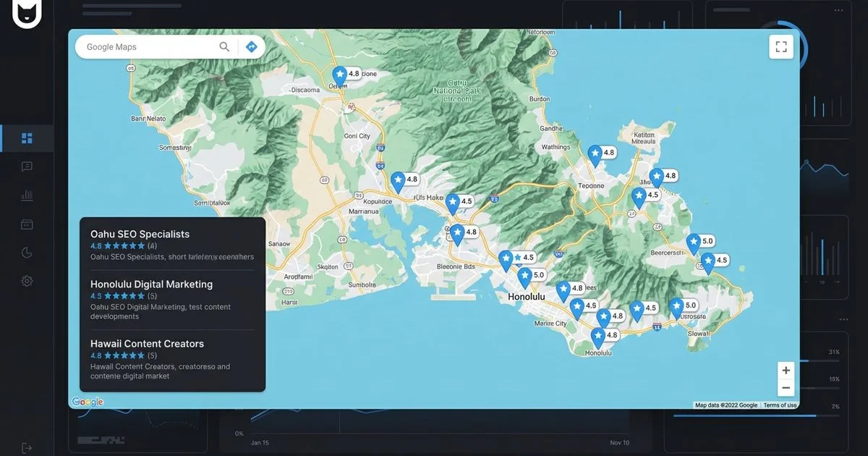Image resolution: width=868 pixels, height=456 pixels.
Task: Select the Honolulu Digital Marketing entry
Action: [x=151, y=284]
